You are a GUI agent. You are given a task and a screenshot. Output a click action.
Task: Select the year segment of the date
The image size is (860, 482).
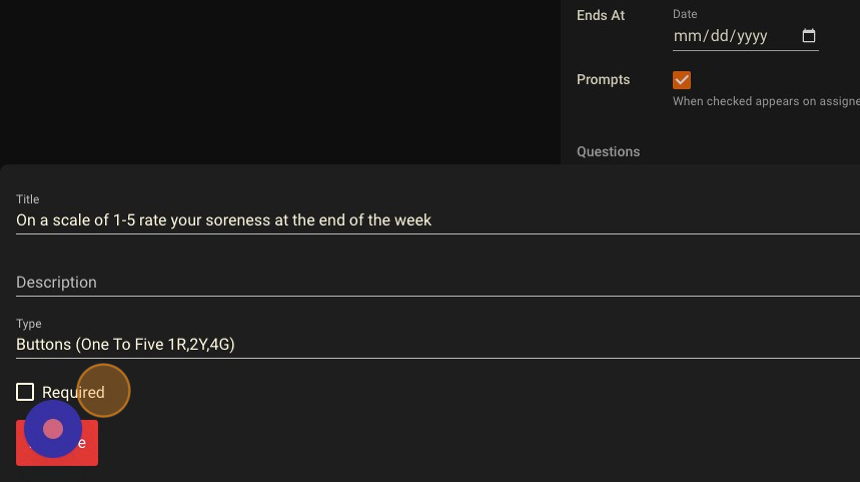pos(752,36)
